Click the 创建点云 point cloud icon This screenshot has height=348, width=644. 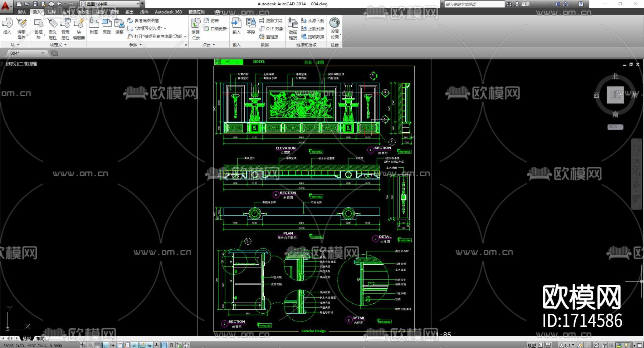coord(196,29)
